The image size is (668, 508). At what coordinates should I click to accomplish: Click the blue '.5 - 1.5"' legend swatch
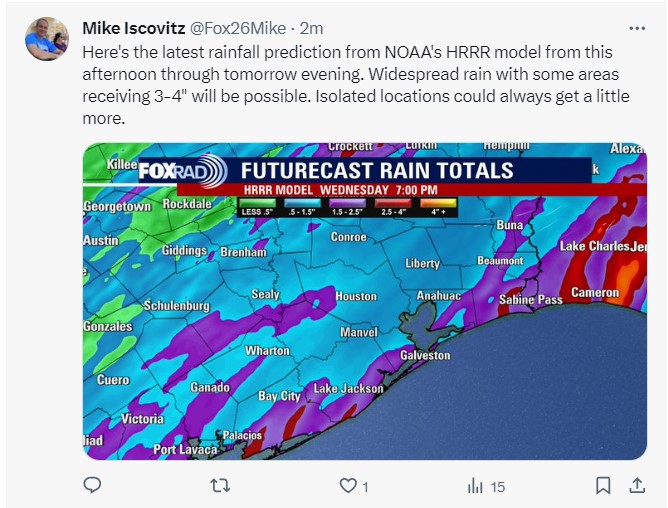click(x=302, y=204)
